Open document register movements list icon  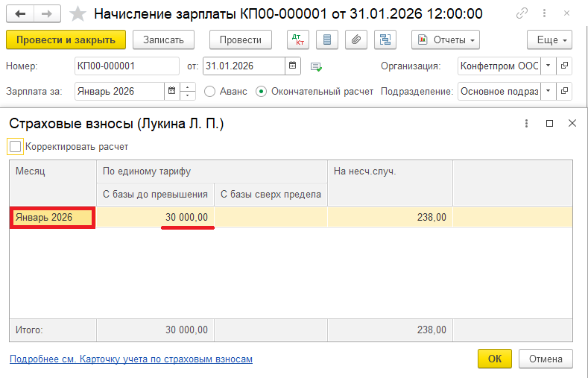click(327, 40)
